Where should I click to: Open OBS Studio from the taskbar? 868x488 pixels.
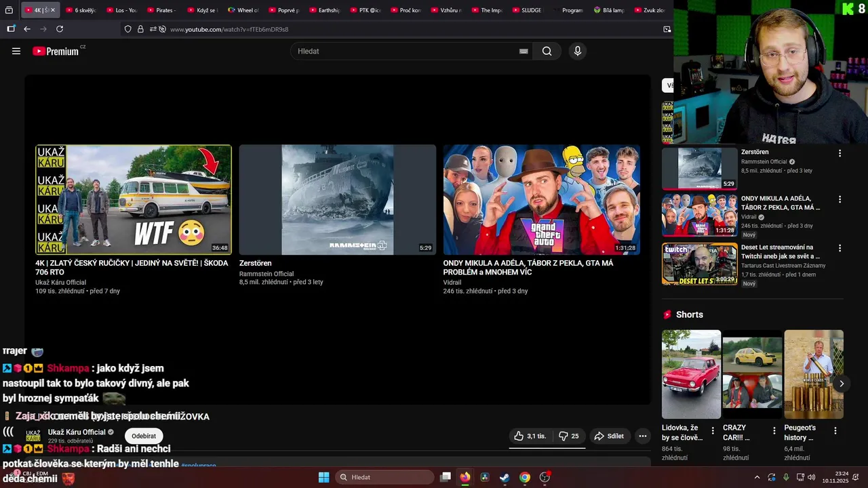[x=545, y=477]
